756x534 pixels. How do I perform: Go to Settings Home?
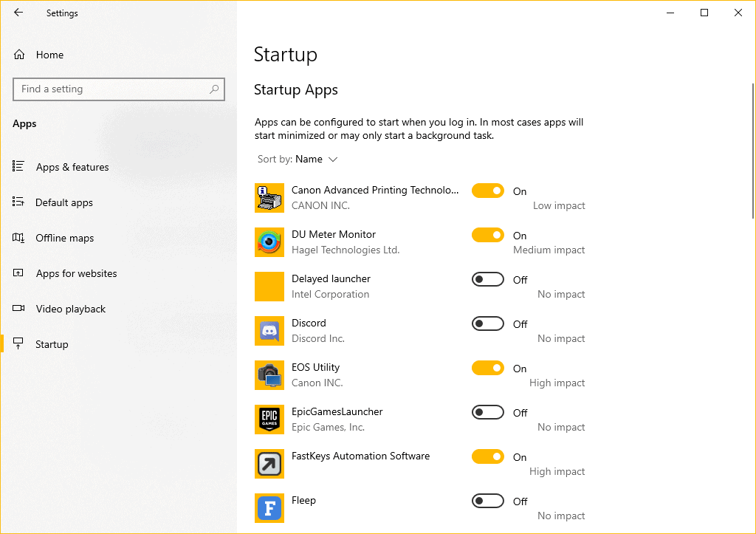(x=49, y=55)
